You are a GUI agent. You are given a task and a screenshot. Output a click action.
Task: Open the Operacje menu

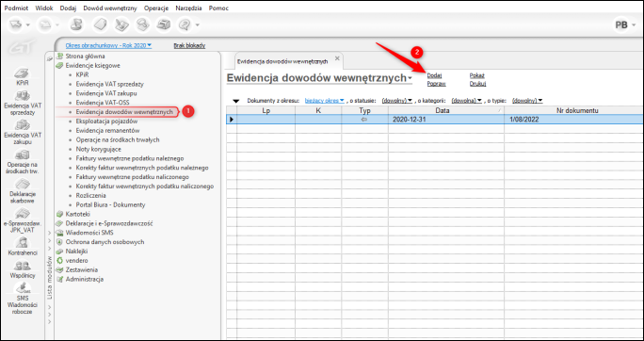pyautogui.click(x=156, y=8)
